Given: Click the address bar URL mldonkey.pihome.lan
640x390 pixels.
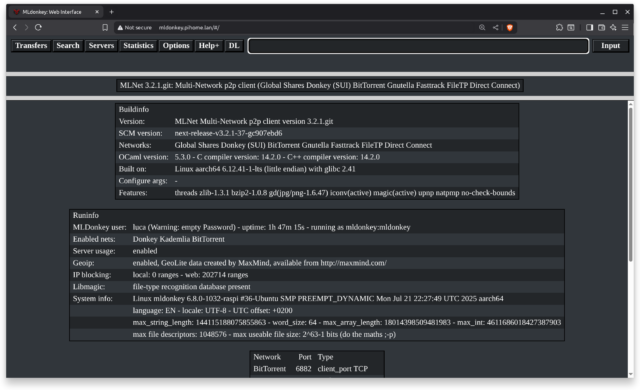Looking at the screenshot, I should pyautogui.click(x=189, y=27).
